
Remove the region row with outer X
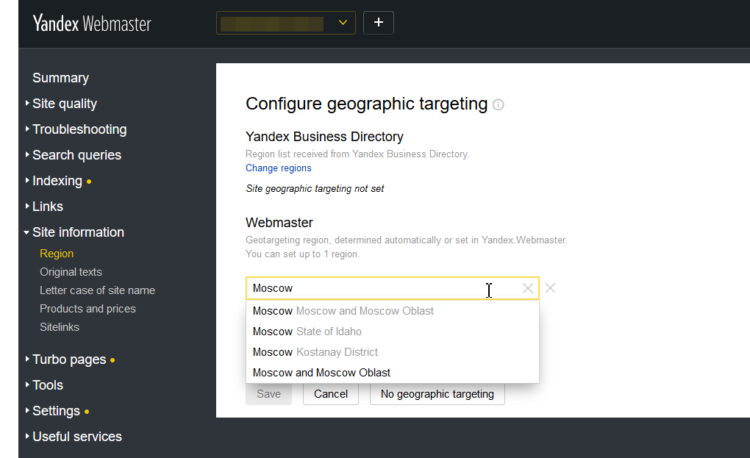coord(550,288)
